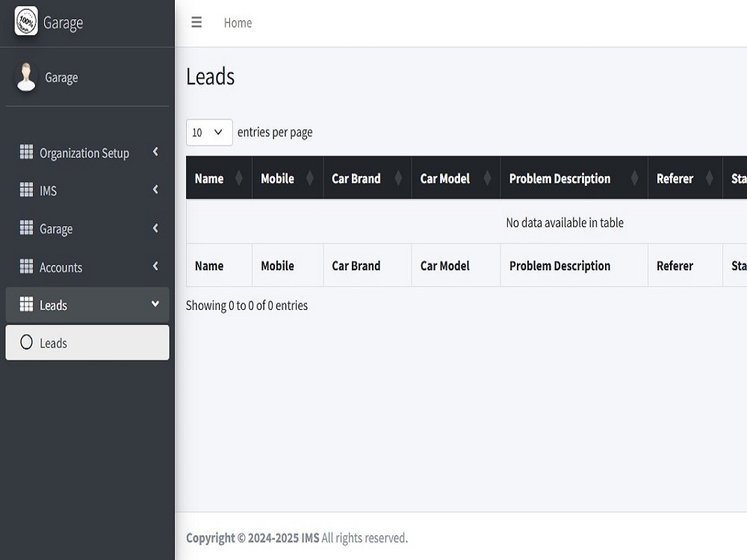Click 'Showing 0 to 0 of 0 entries'

247,305
